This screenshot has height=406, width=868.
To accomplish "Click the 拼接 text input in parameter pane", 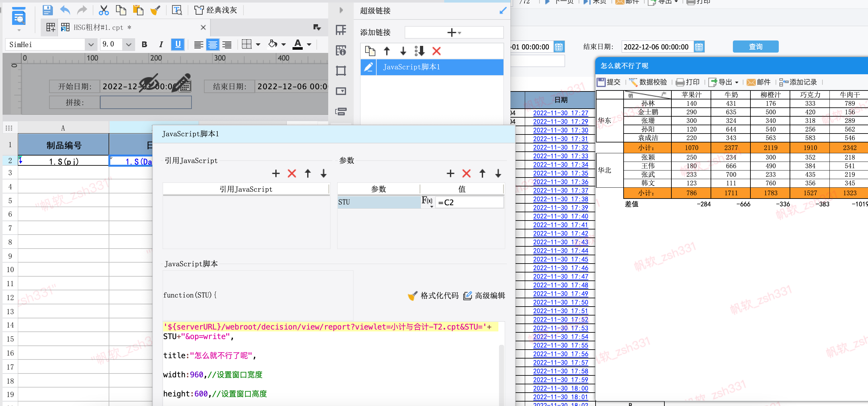I will coord(146,102).
